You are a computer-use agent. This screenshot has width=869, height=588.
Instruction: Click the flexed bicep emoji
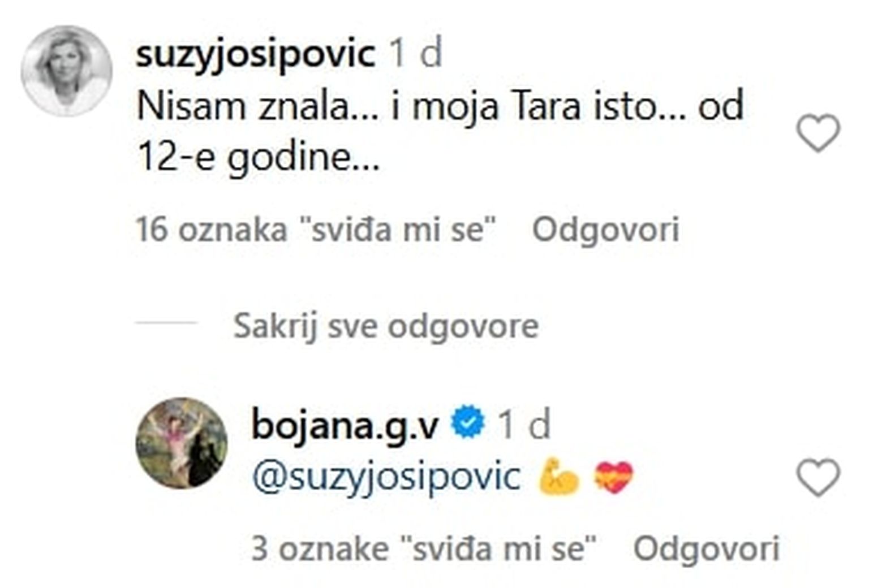pyautogui.click(x=559, y=478)
